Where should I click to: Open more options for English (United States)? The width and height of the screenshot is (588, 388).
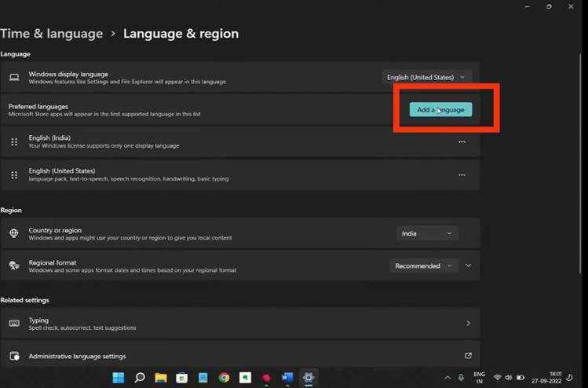click(x=462, y=175)
